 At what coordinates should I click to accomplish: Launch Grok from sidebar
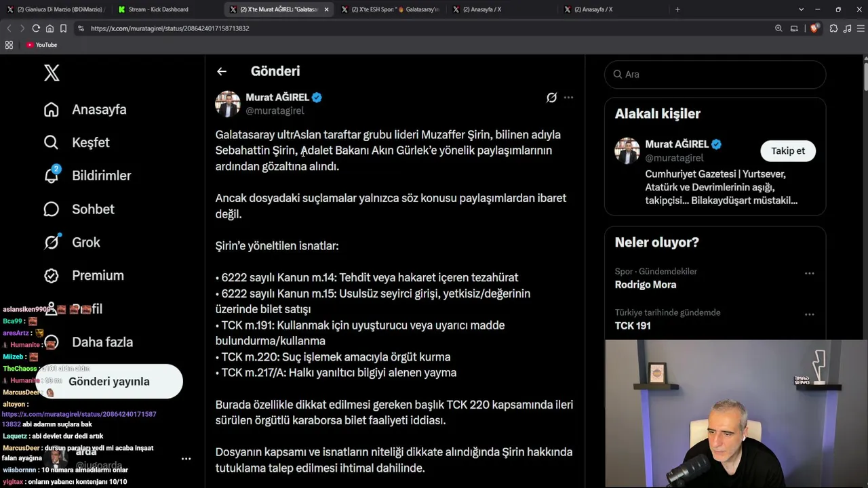[x=72, y=242]
